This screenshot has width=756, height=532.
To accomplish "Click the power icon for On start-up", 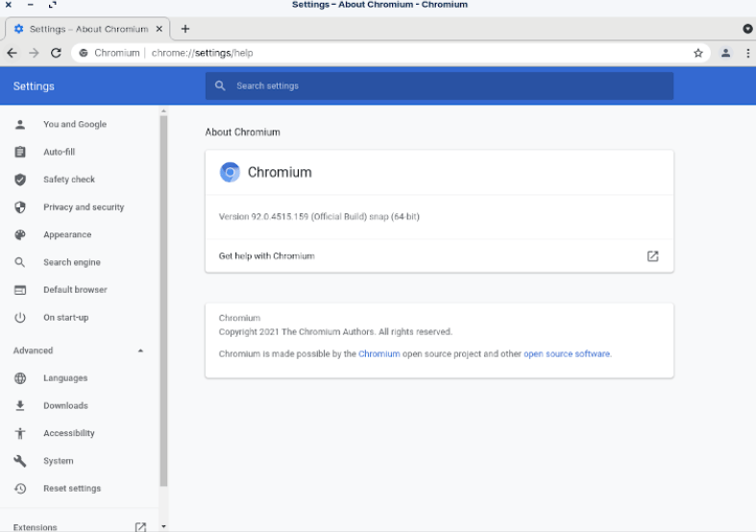I will pos(20,318).
